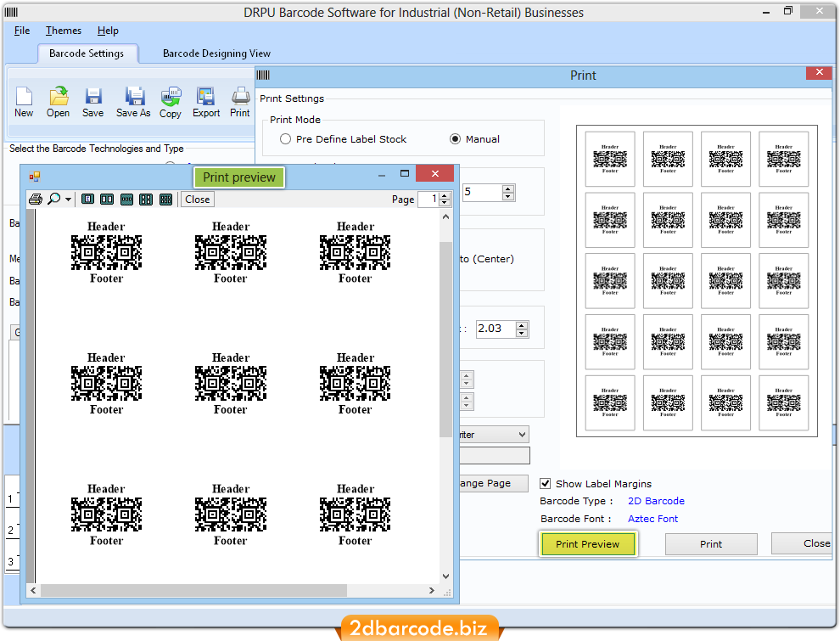The image size is (840, 641).
Task: Click the preview vertical scrollbar thumb
Action: point(445,339)
